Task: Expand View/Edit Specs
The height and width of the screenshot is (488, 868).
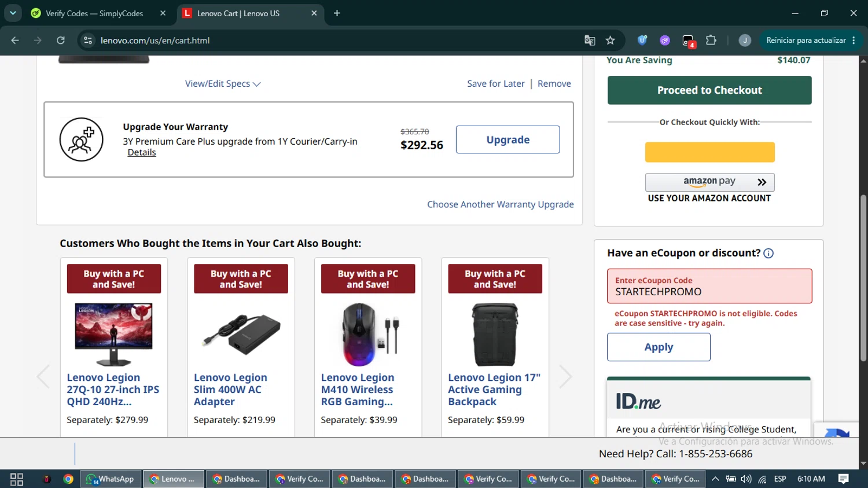Action: click(x=223, y=84)
